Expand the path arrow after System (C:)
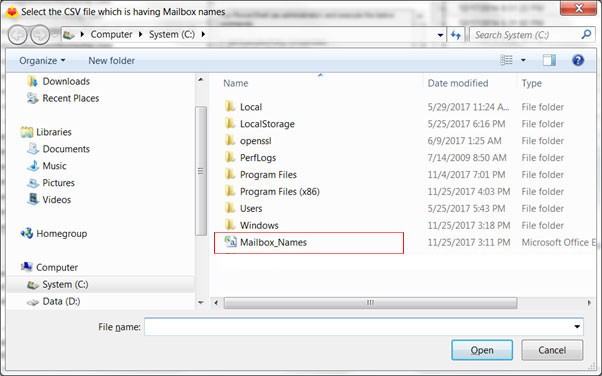 tap(203, 34)
